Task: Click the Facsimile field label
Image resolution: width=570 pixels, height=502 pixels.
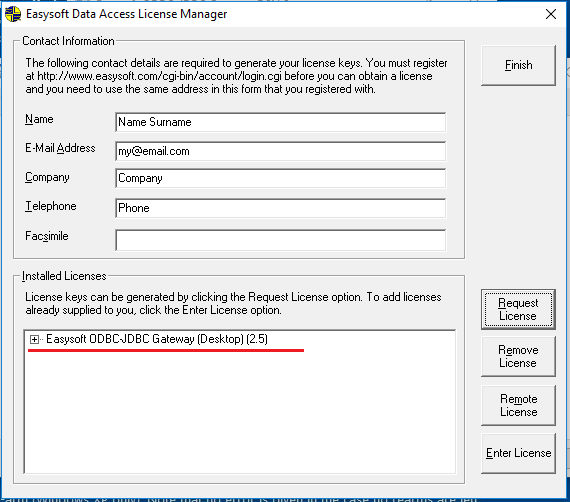Action: (x=47, y=236)
